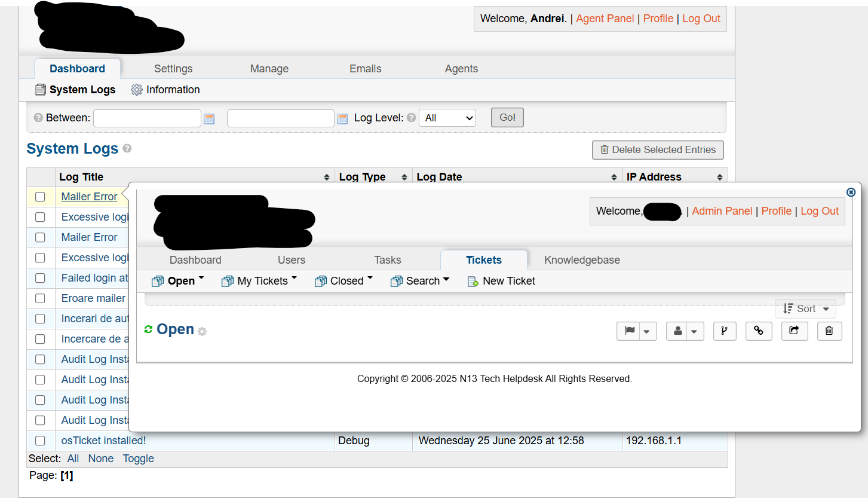The height and width of the screenshot is (498, 868).
Task: Expand the flag status dropdown arrow
Action: pos(647,331)
